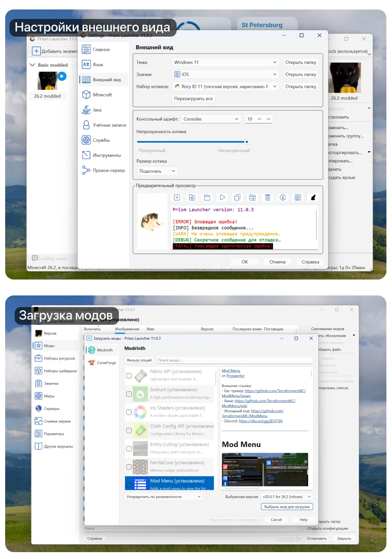The height and width of the screenshot is (559, 392).
Task: Open the Версия page in console window sidebar
Action: (56, 333)
